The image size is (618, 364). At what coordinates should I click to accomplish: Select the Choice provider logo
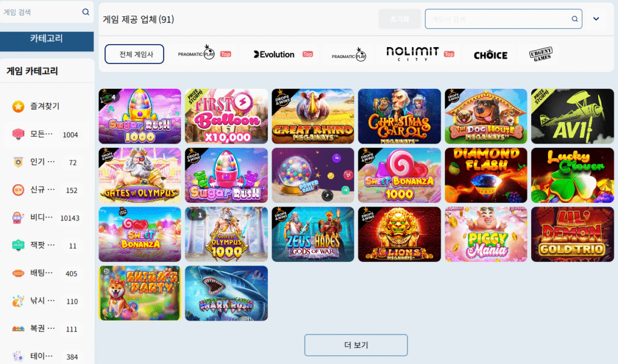pos(490,55)
